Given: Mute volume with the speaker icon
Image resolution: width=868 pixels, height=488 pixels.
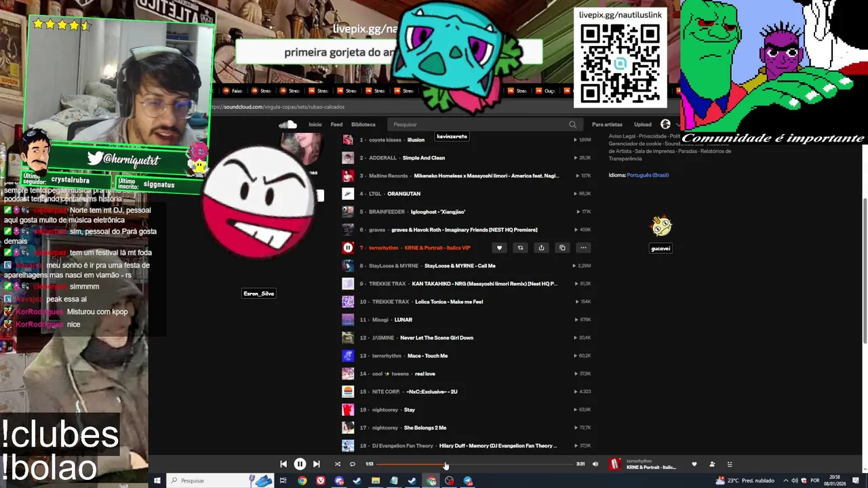Looking at the screenshot, I should pyautogui.click(x=595, y=464).
